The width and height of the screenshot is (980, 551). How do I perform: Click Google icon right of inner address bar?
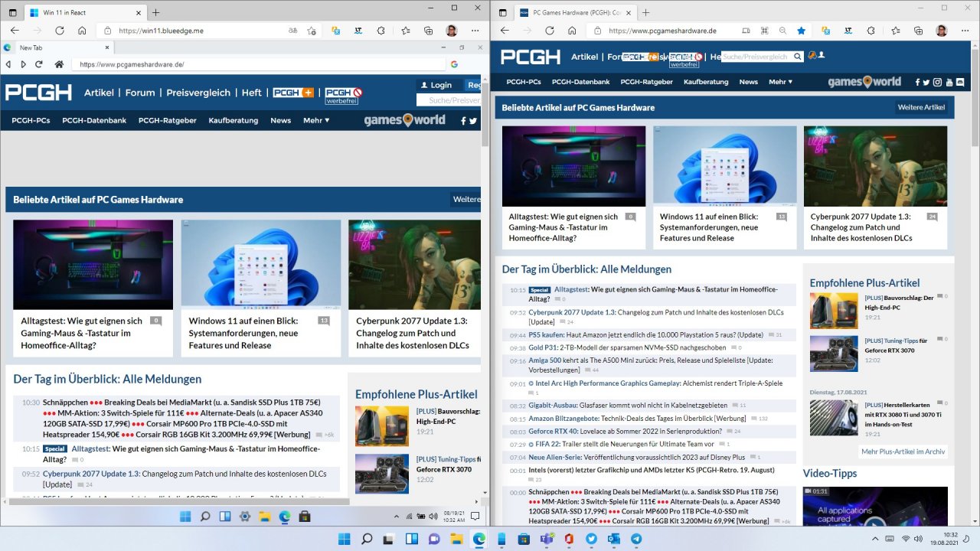point(454,64)
